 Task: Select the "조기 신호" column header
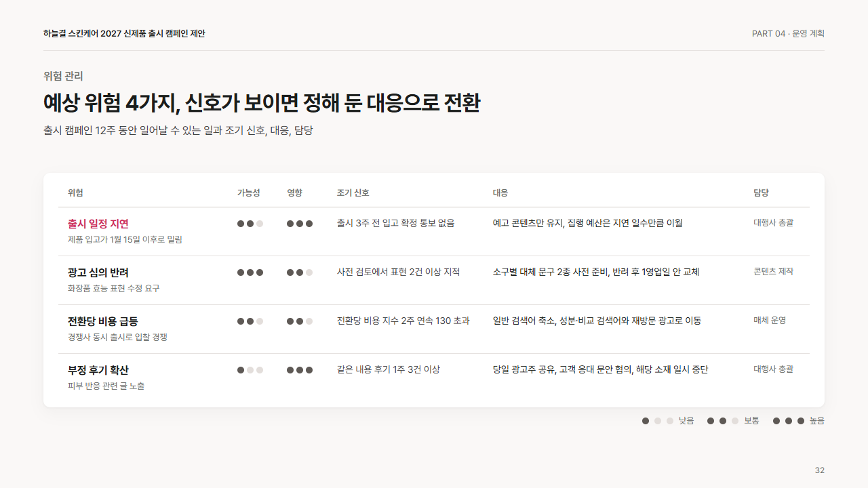[x=353, y=192]
